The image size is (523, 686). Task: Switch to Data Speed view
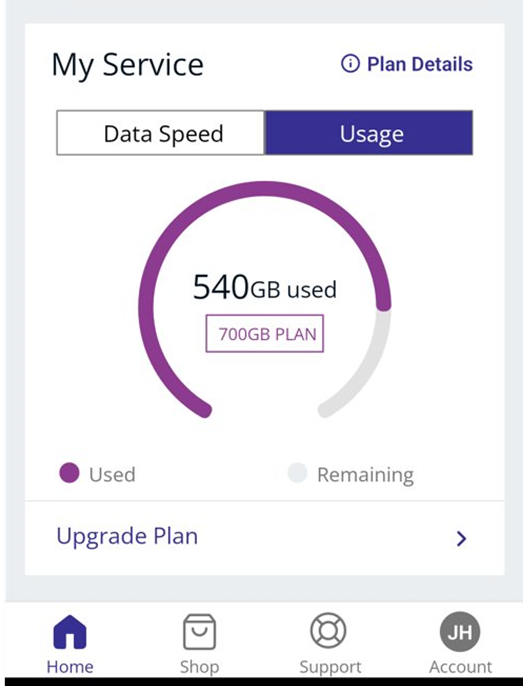(161, 133)
